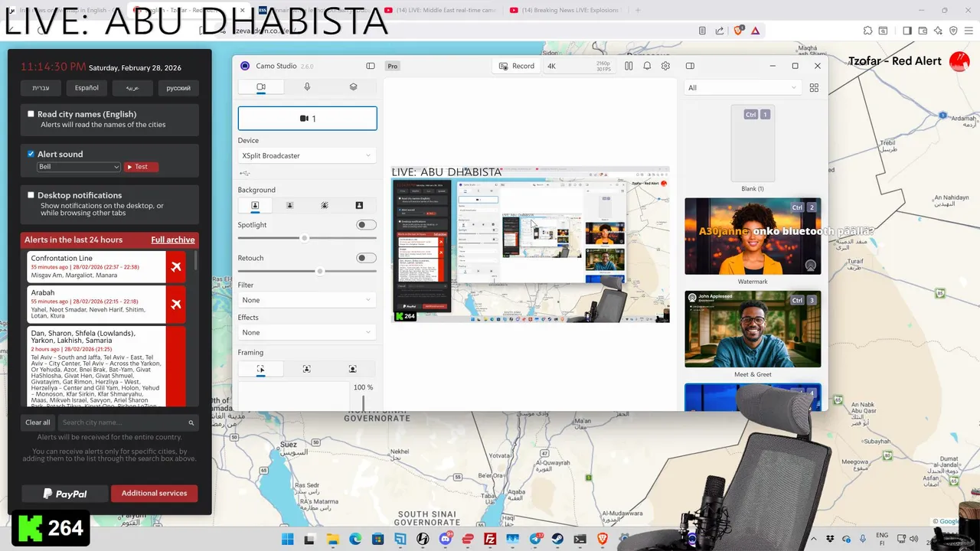Open the All templates filter dropdown
The height and width of the screenshot is (551, 980).
[x=742, y=87]
